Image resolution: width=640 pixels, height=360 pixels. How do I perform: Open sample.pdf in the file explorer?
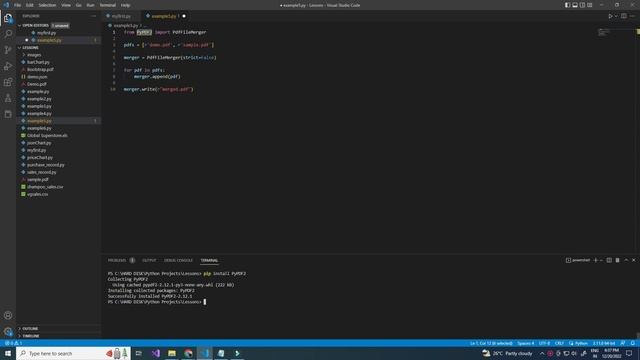click(38, 180)
